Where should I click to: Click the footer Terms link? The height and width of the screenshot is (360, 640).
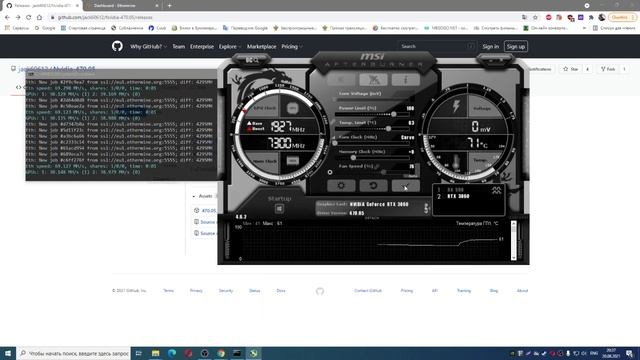coord(168,291)
